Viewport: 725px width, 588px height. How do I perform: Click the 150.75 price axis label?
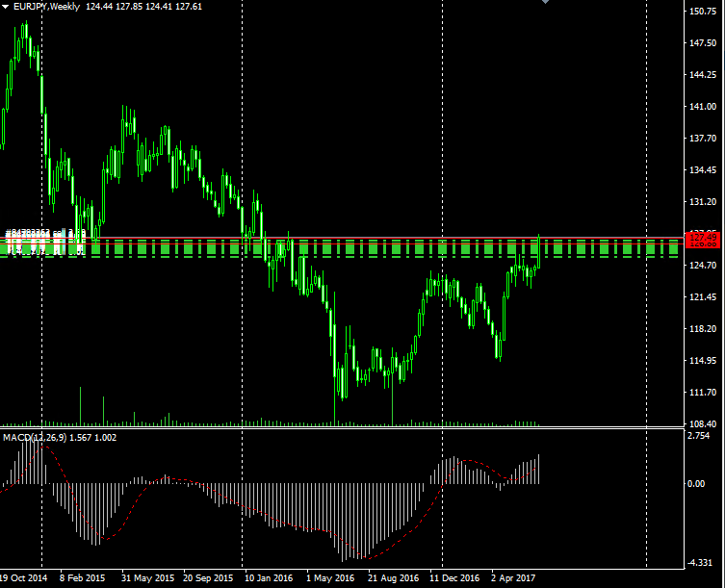702,12
